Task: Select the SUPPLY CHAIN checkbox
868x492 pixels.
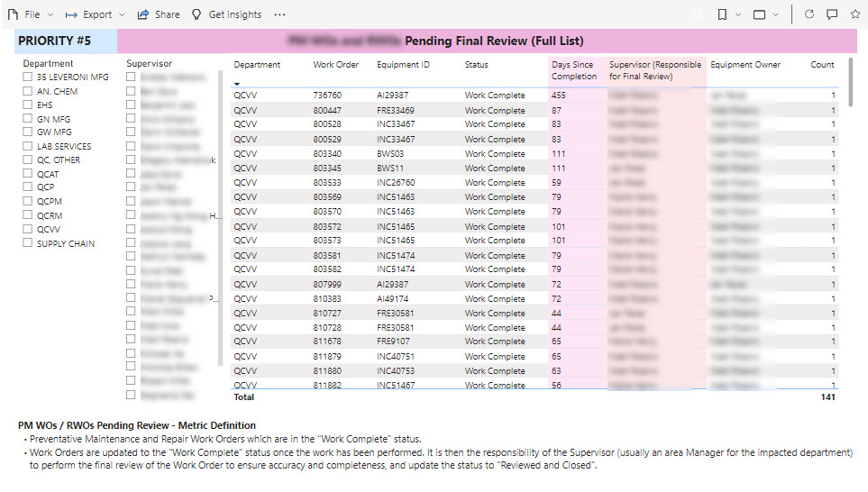Action: 28,243
